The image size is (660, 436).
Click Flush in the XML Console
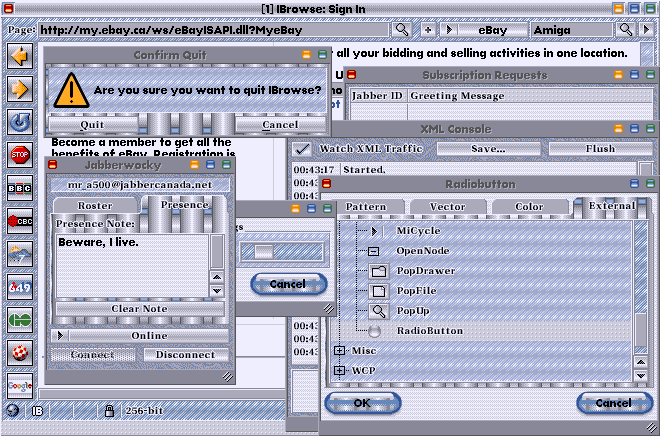[600, 149]
